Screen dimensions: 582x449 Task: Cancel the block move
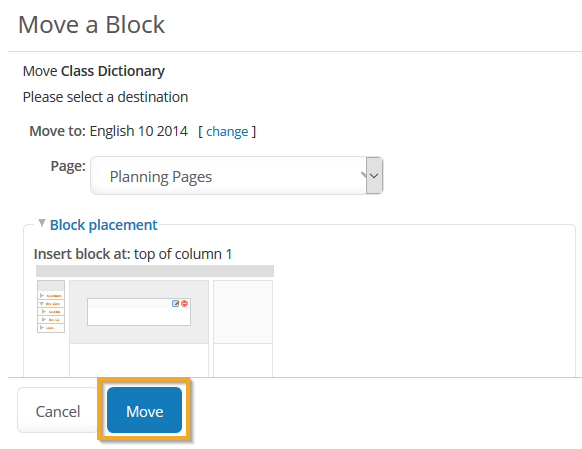(x=58, y=410)
